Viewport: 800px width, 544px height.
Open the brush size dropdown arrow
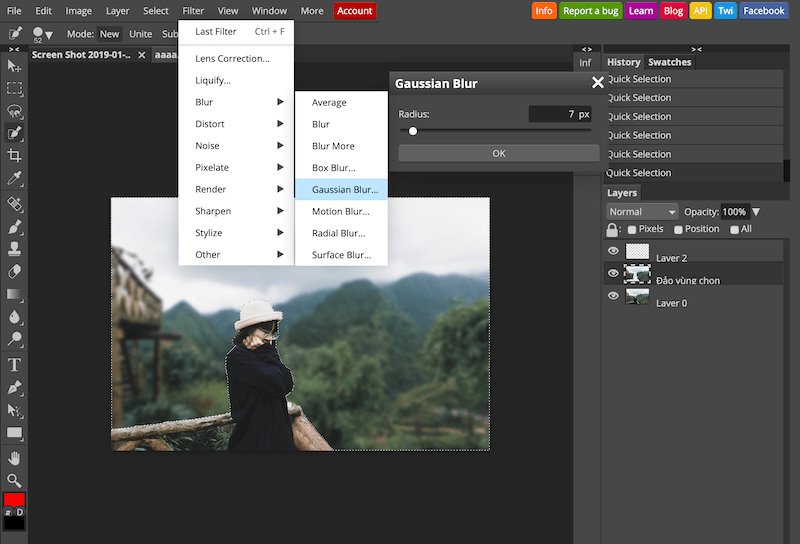[x=49, y=35]
